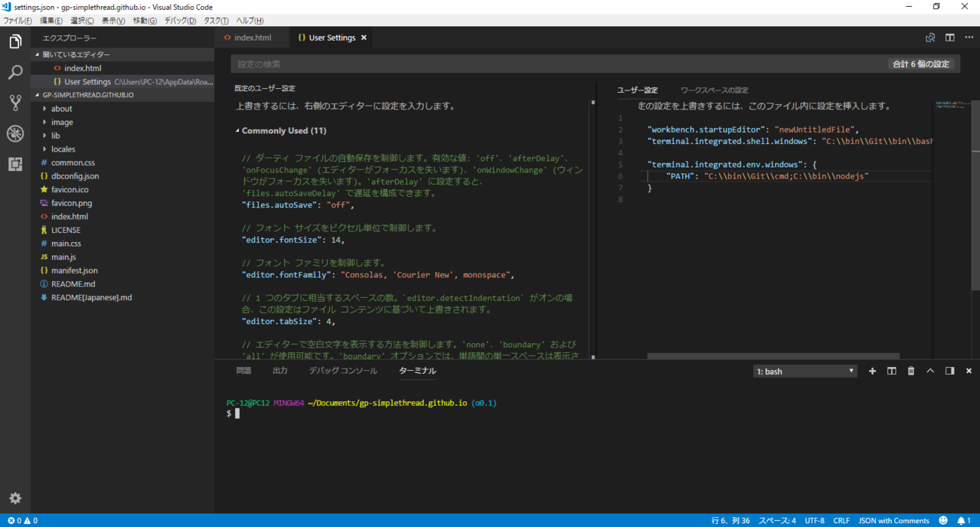Split the terminal pane
Screen dimensions: 980x527
pyautogui.click(x=892, y=371)
